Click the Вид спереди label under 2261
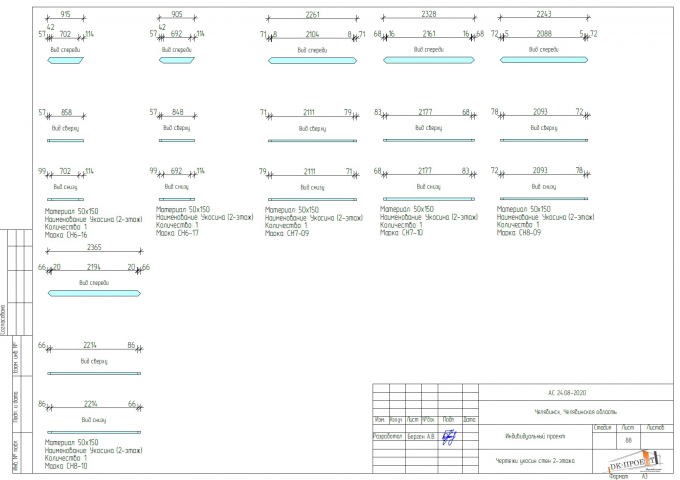The image size is (680, 480). 312,50
